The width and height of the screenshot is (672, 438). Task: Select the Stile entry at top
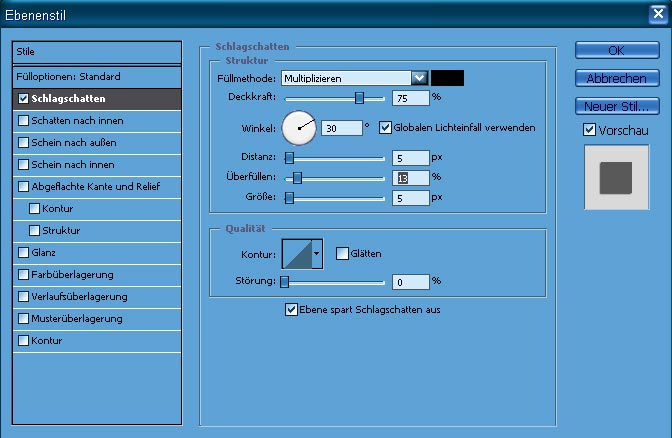(97, 51)
